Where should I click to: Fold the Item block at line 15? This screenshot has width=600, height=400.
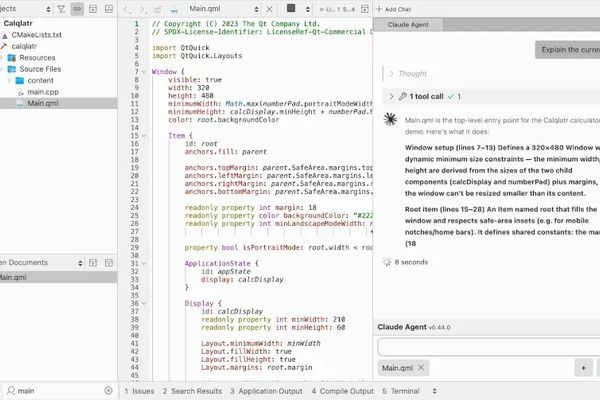144,136
